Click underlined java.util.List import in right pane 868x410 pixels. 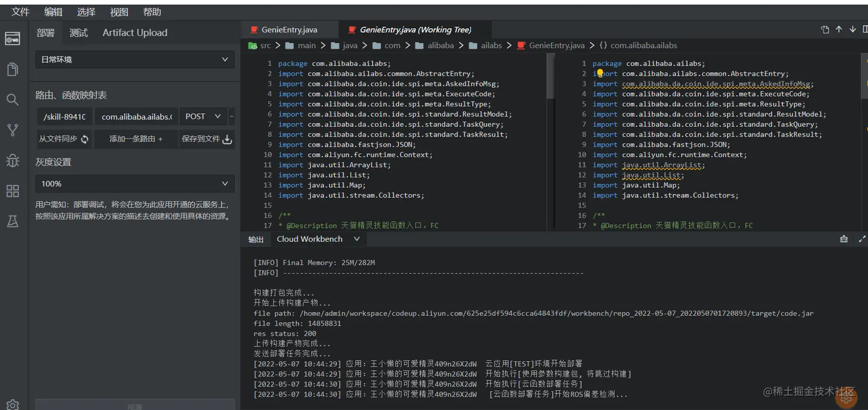click(x=653, y=175)
